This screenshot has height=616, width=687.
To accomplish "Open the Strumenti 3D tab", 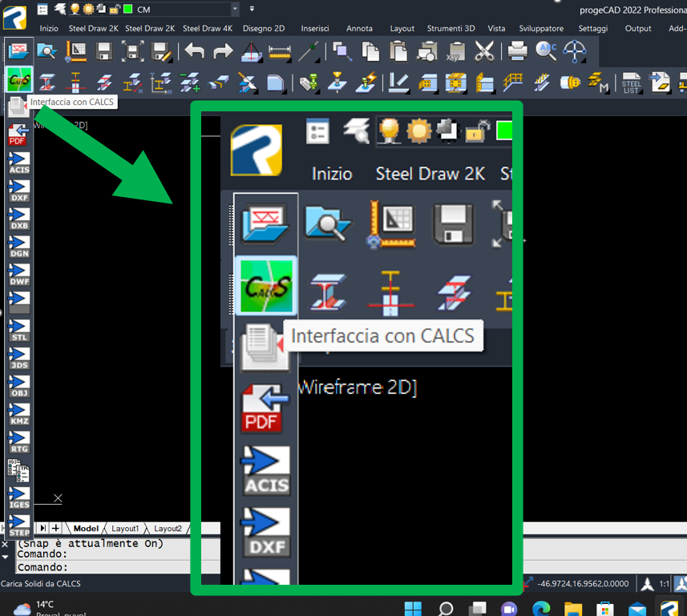I will [451, 29].
